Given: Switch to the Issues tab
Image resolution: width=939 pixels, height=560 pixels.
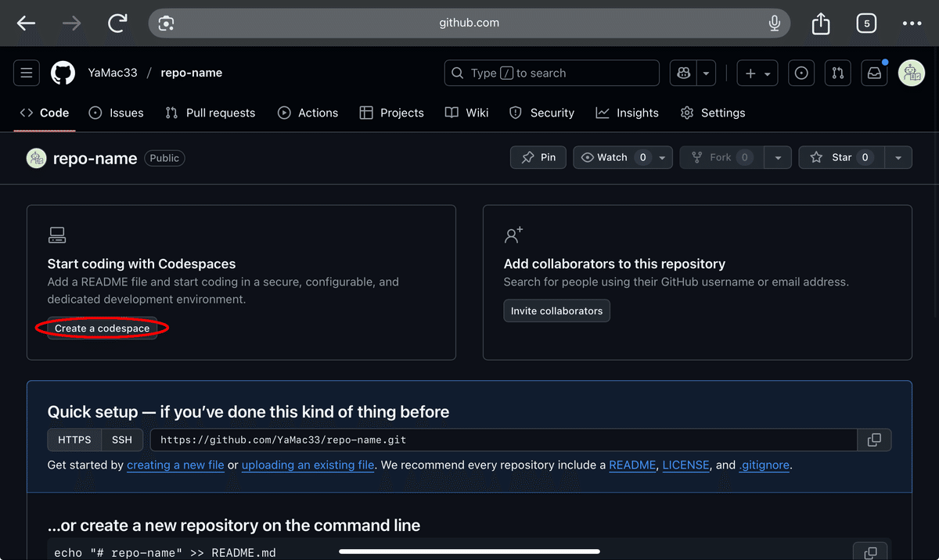Looking at the screenshot, I should pyautogui.click(x=116, y=113).
